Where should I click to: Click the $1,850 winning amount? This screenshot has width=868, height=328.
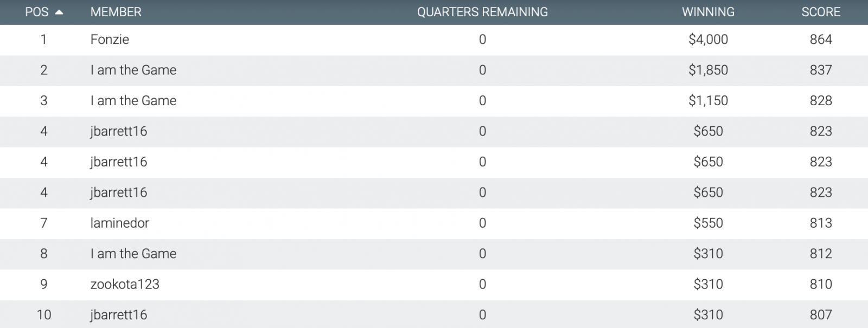(708, 70)
